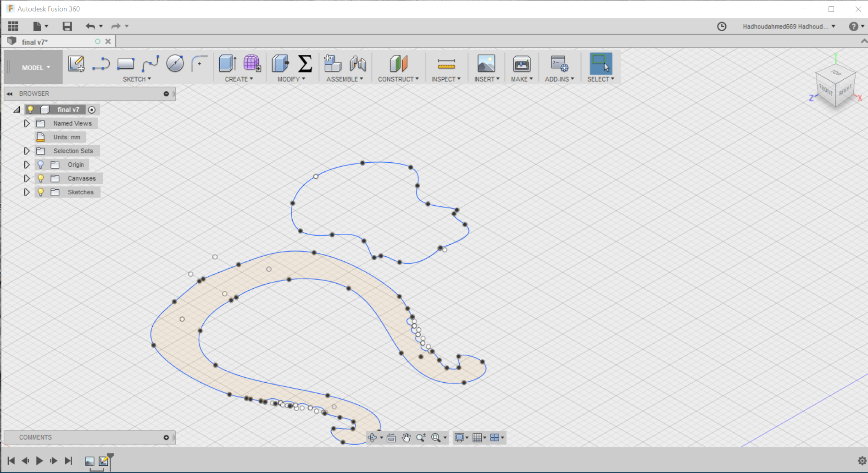Click the Pan hand tool
Image resolution: width=868 pixels, height=473 pixels.
pyautogui.click(x=406, y=438)
